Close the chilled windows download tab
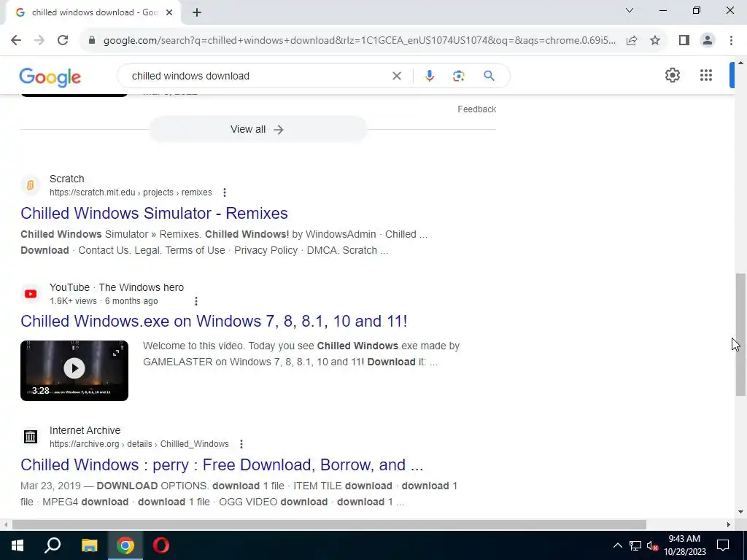 click(169, 13)
